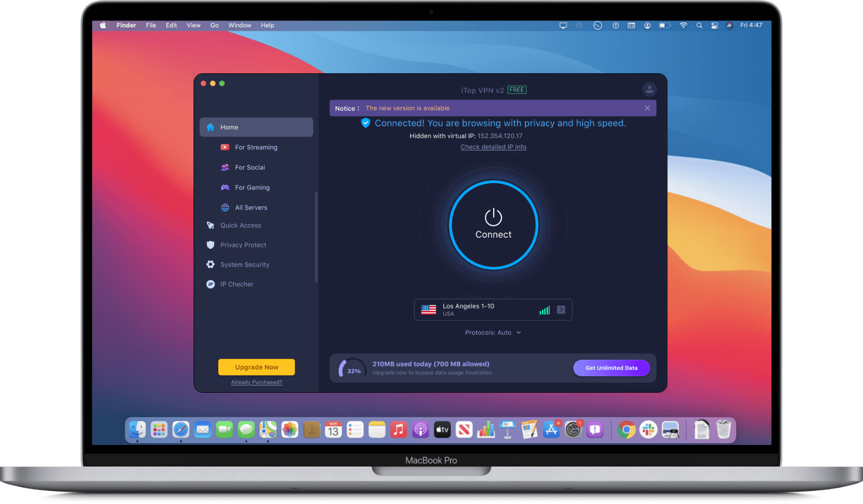Click the blue connected shield icon
This screenshot has height=504, width=863.
[365, 123]
